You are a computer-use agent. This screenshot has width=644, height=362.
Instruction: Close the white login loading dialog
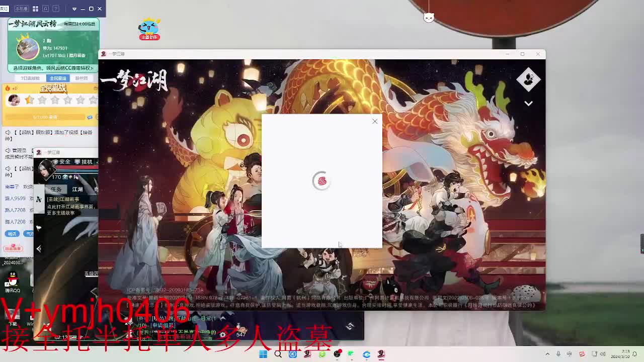375,121
